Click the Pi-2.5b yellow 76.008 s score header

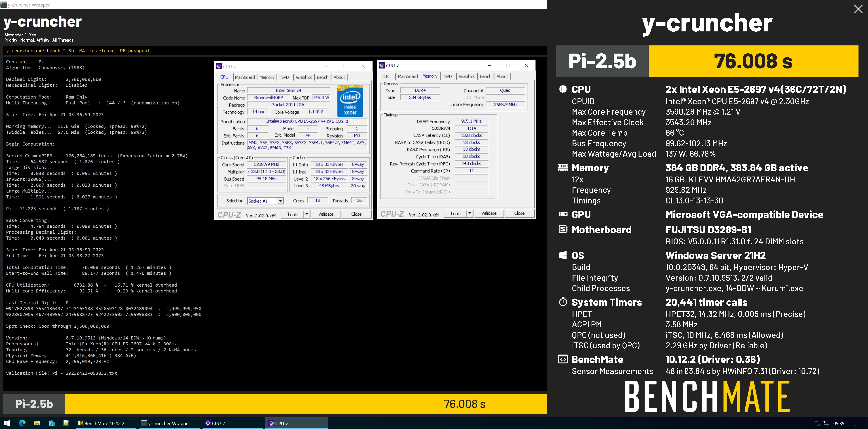[x=753, y=61]
